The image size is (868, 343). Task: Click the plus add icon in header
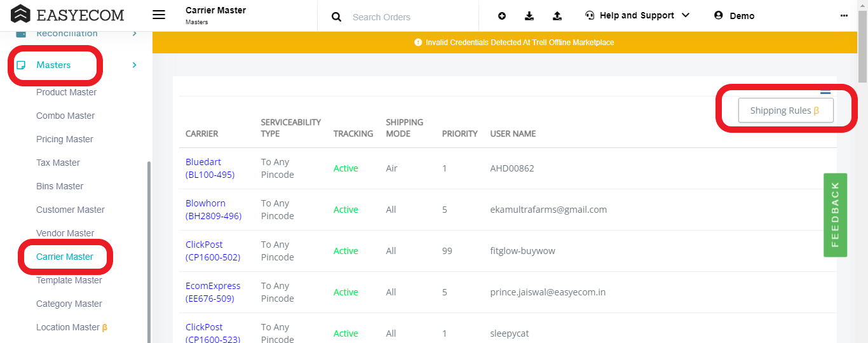coord(502,16)
